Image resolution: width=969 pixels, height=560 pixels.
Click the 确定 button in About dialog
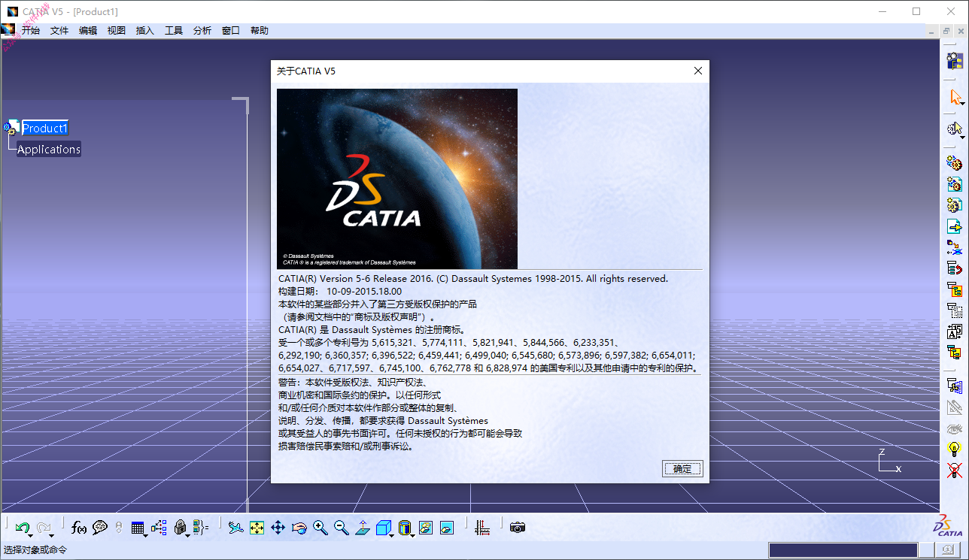(x=682, y=468)
